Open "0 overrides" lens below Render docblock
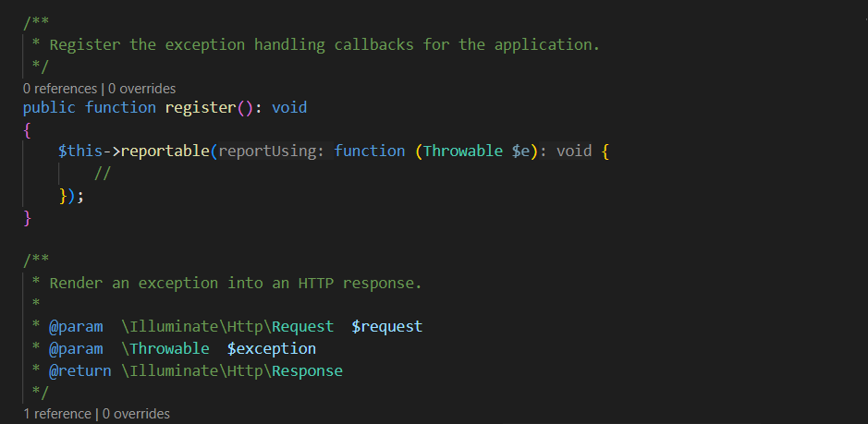This screenshot has height=424, width=868. click(135, 414)
